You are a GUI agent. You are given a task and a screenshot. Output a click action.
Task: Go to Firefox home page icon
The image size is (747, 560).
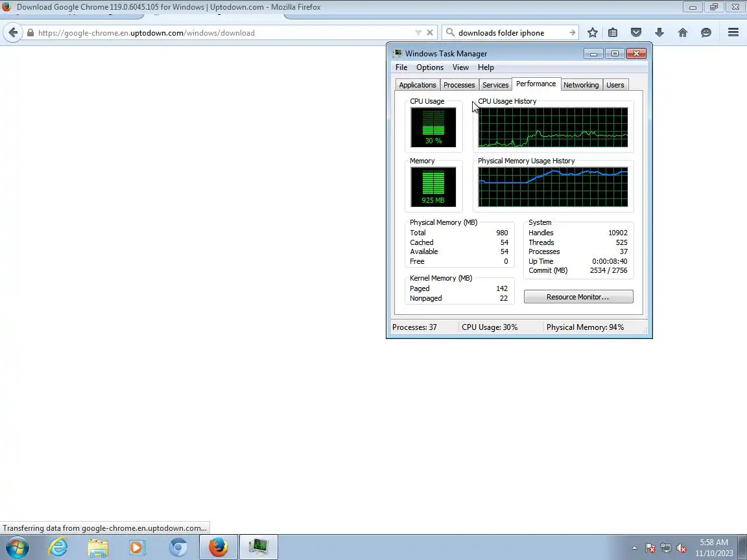coord(683,32)
